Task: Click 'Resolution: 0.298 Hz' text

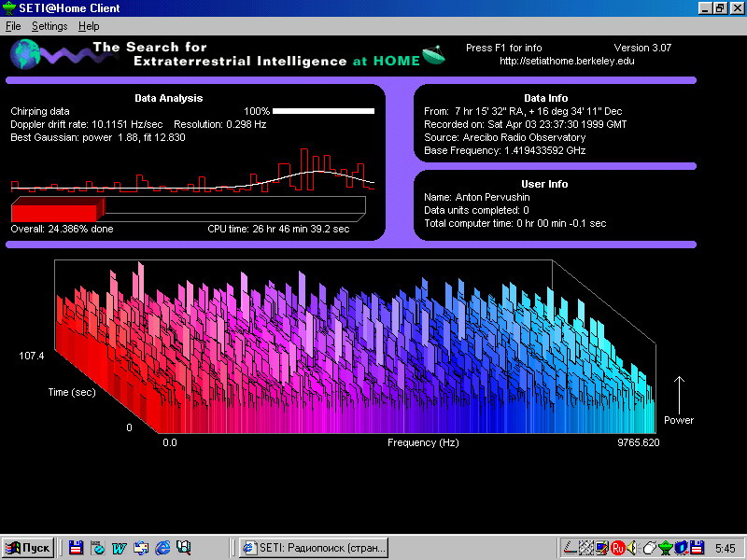Action: click(219, 124)
